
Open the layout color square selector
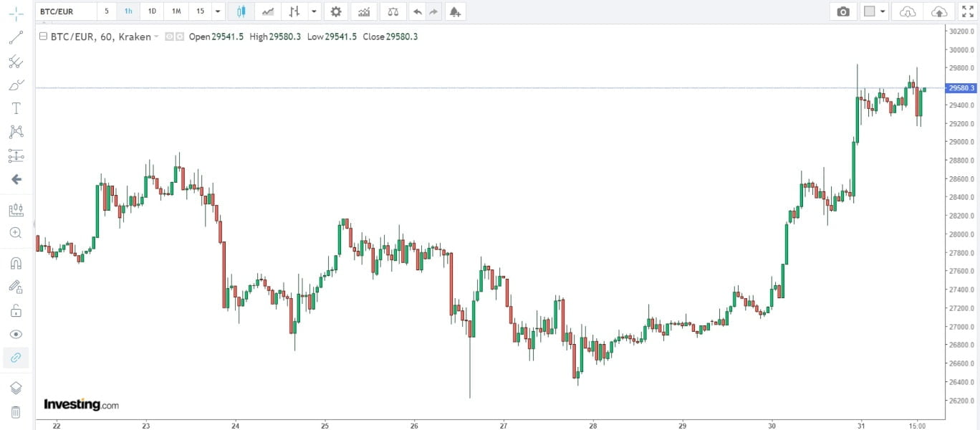[x=870, y=11]
